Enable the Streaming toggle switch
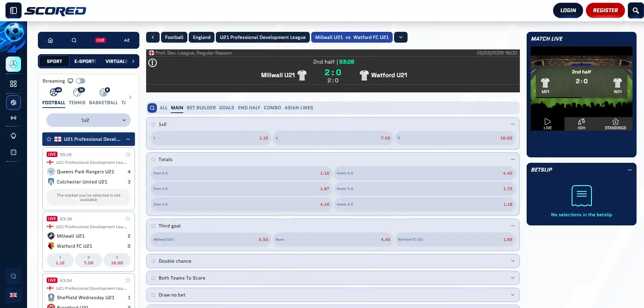 pyautogui.click(x=80, y=81)
